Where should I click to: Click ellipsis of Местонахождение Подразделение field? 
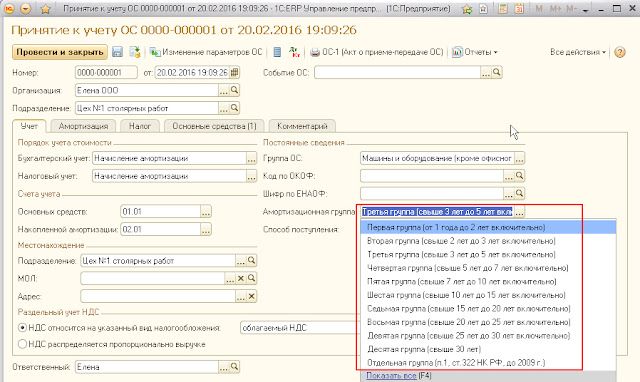tap(241, 260)
